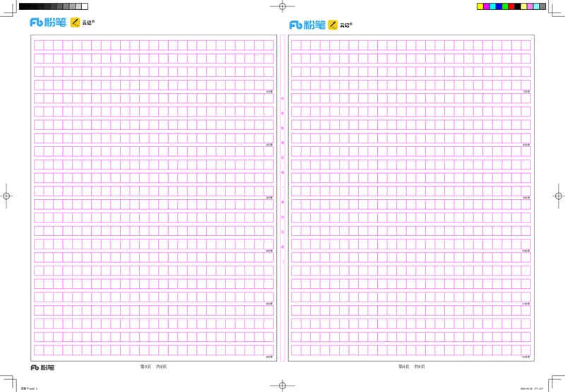Viewport: 565px width, 392px height.
Task: Click the 100-character marker on left page
Action: point(269,92)
